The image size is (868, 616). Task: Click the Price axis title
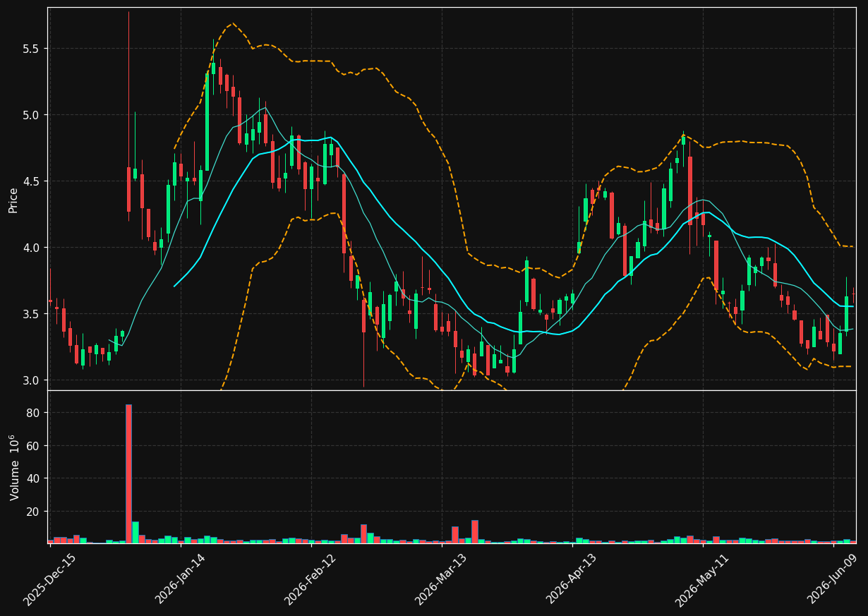pyautogui.click(x=13, y=199)
